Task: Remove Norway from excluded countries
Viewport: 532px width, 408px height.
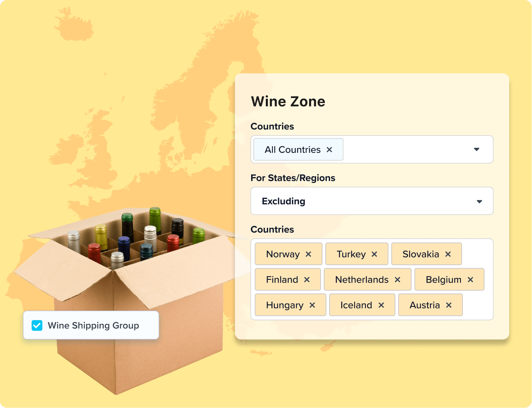Action: [308, 254]
